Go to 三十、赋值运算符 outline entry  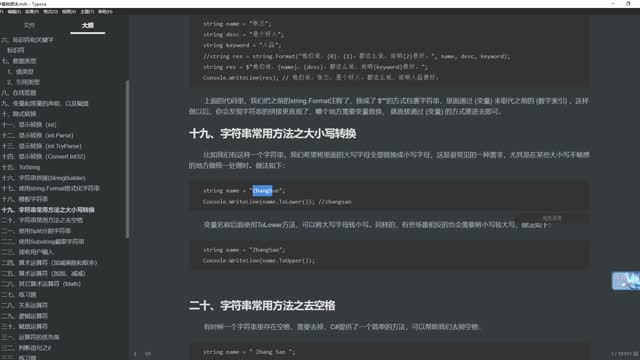(25, 327)
